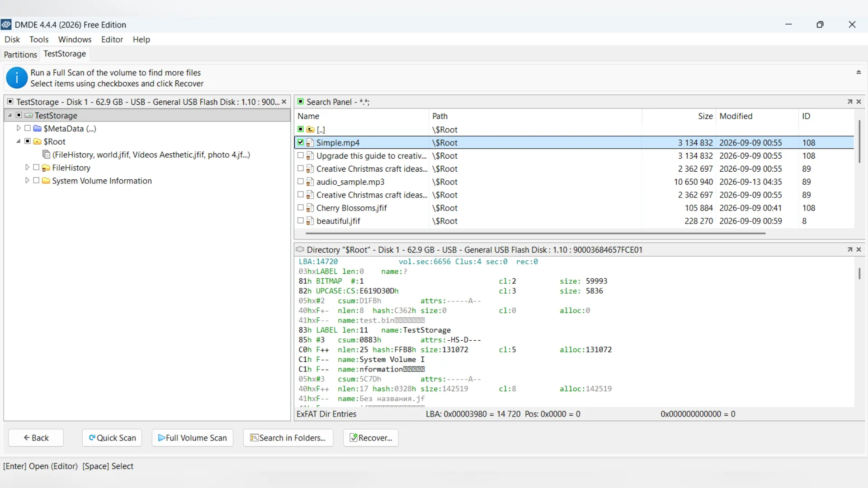Open the Disk menu

pyautogui.click(x=12, y=39)
